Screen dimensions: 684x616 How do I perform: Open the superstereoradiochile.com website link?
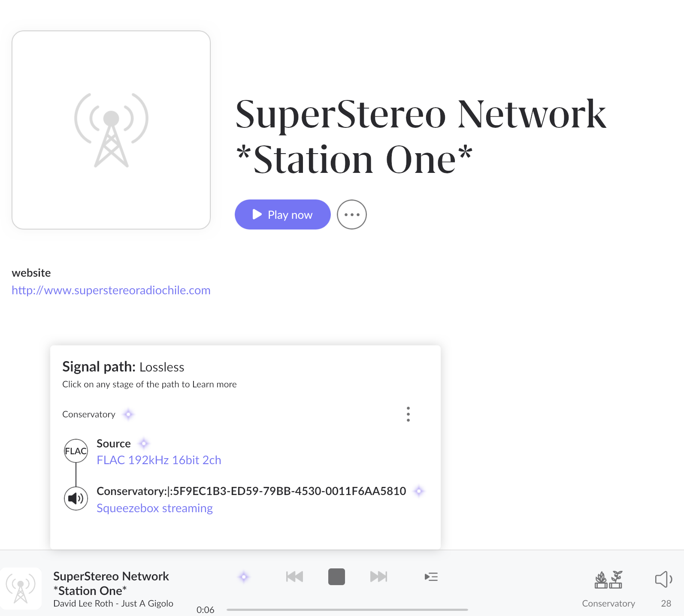[111, 290]
